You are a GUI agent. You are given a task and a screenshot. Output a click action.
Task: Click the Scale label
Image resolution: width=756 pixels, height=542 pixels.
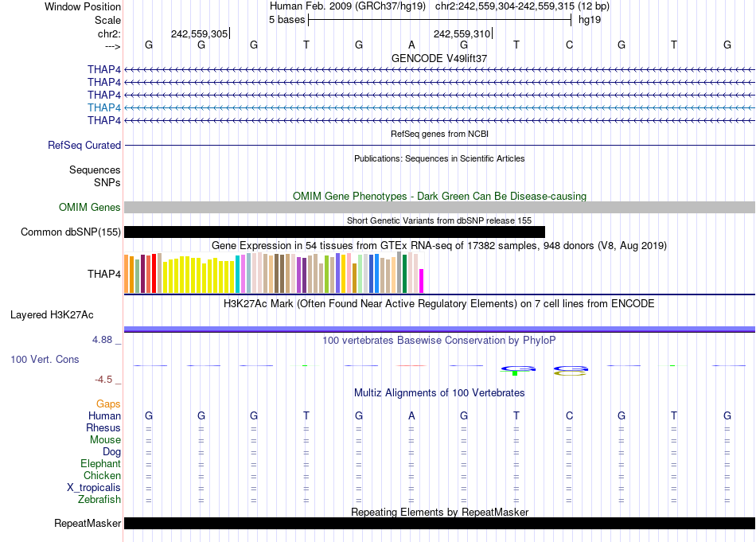click(107, 20)
